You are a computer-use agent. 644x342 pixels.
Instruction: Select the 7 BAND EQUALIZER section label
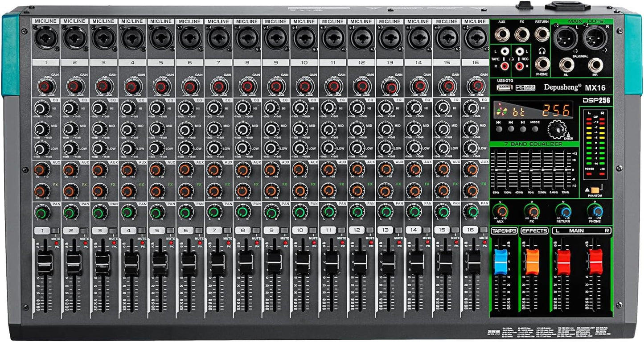533,144
